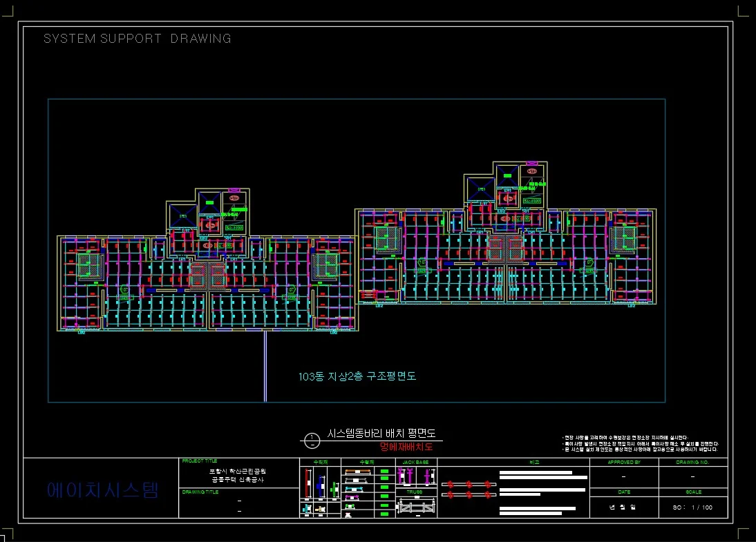Click the APPROVED BY header cell
The width and height of the screenshot is (756, 542).
[x=623, y=462]
